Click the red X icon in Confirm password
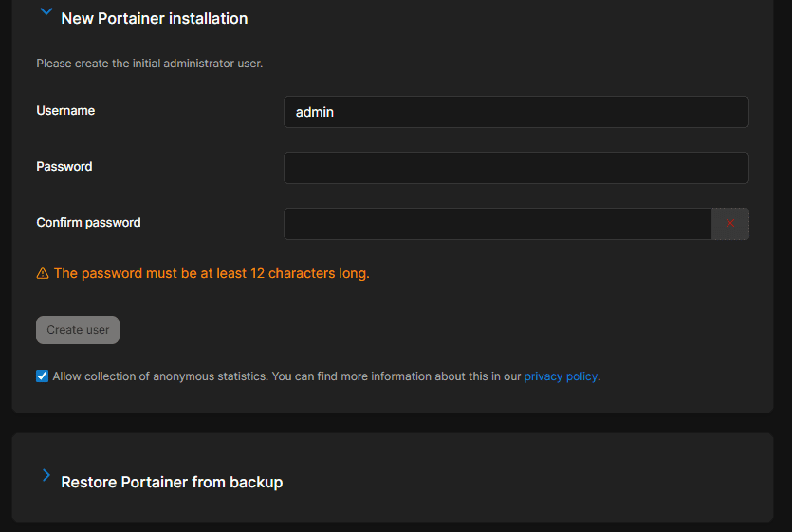Viewport: 792px width, 532px height. [729, 224]
